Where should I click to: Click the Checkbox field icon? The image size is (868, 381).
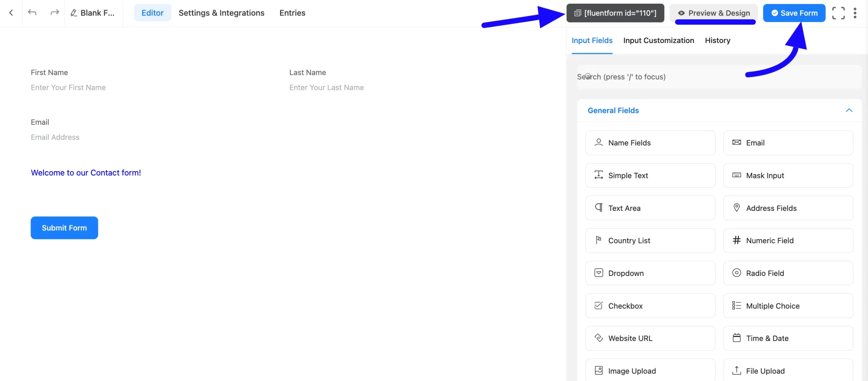[598, 305]
